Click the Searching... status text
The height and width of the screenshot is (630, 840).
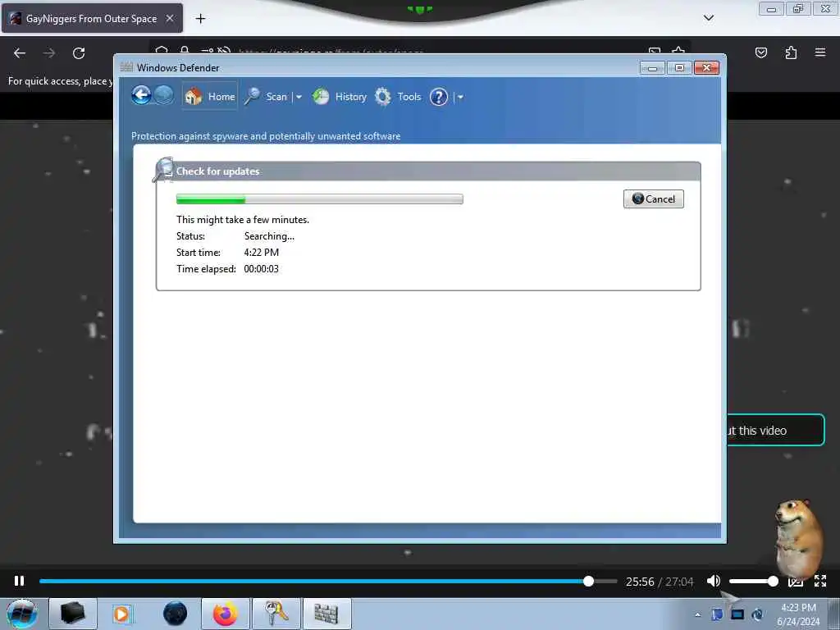pyautogui.click(x=269, y=236)
